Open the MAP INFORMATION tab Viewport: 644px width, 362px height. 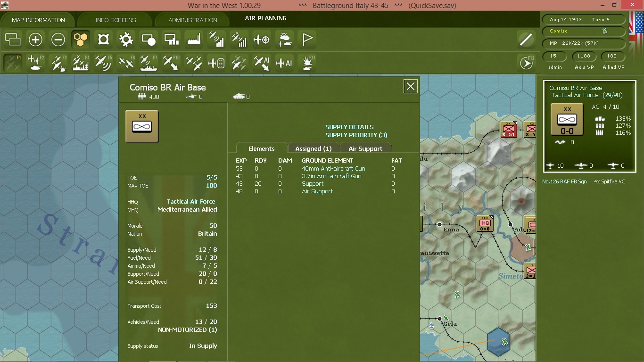coord(38,20)
